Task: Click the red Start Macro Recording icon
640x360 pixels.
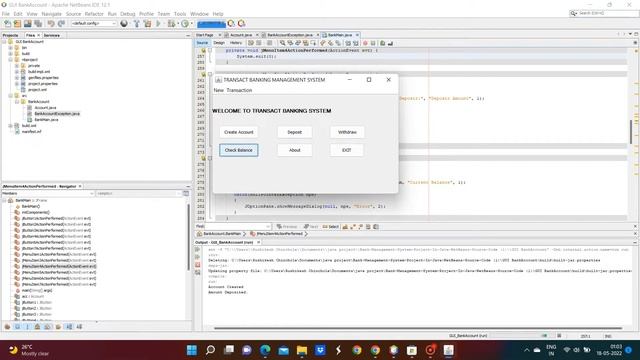Action: coord(365,43)
